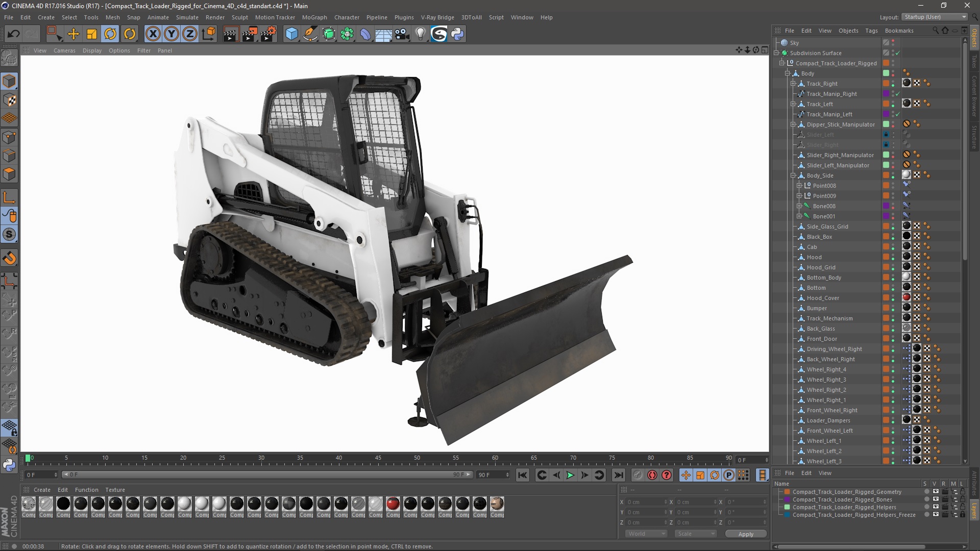The height and width of the screenshot is (551, 980).
Task: Open the World coordinate dropdown
Action: coord(646,534)
